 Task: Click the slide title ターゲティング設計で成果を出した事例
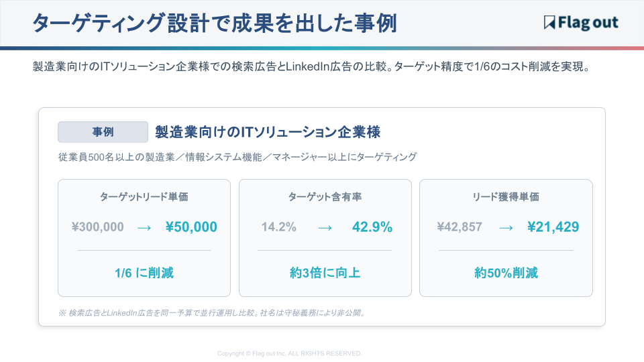(214, 23)
